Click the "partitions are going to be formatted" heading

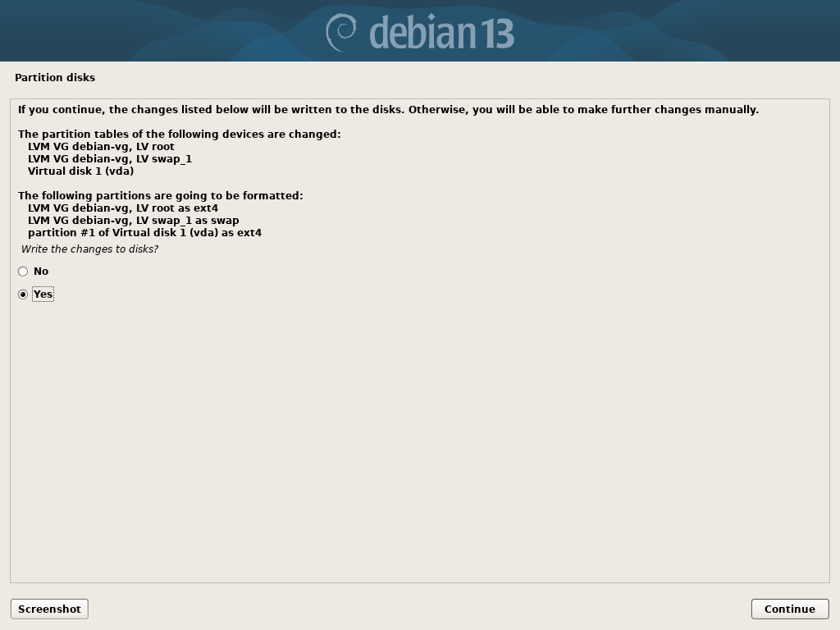pos(160,196)
